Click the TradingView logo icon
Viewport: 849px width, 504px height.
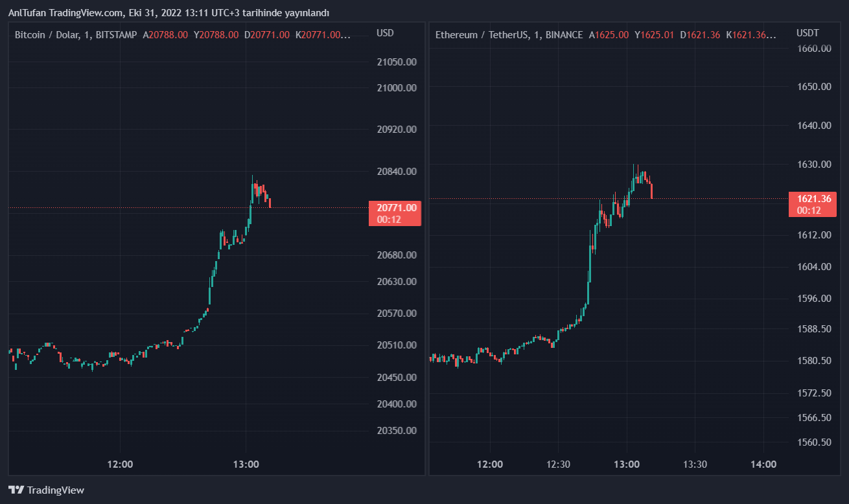(16, 490)
